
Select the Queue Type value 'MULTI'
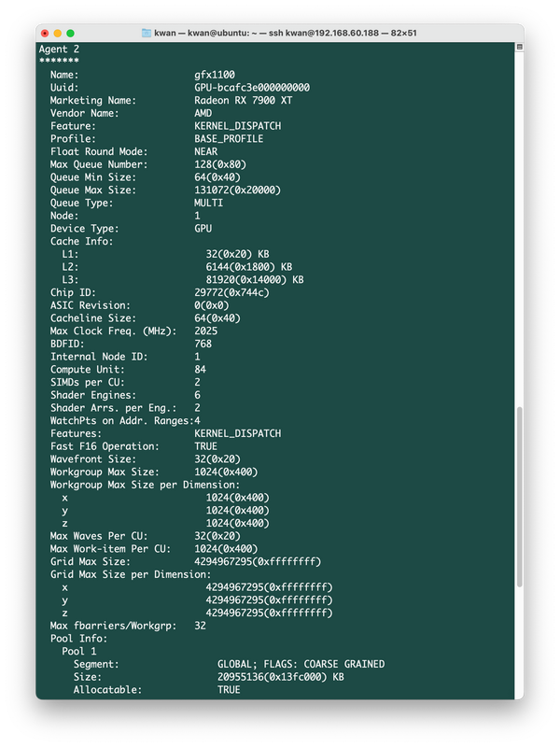tap(210, 204)
